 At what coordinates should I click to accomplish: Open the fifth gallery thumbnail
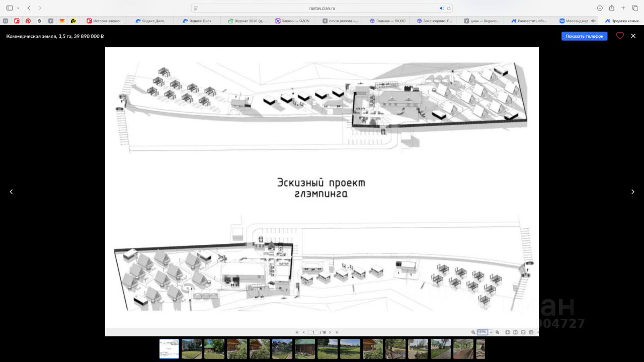tap(260, 349)
